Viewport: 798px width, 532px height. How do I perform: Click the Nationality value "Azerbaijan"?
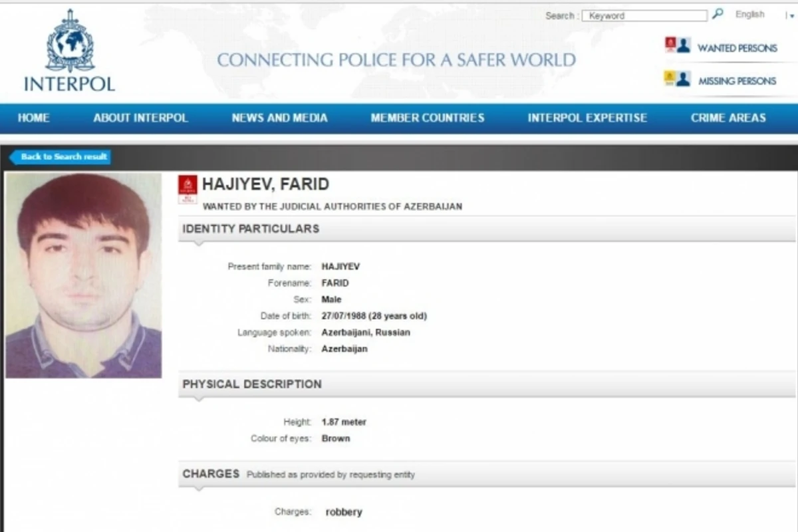tap(344, 349)
